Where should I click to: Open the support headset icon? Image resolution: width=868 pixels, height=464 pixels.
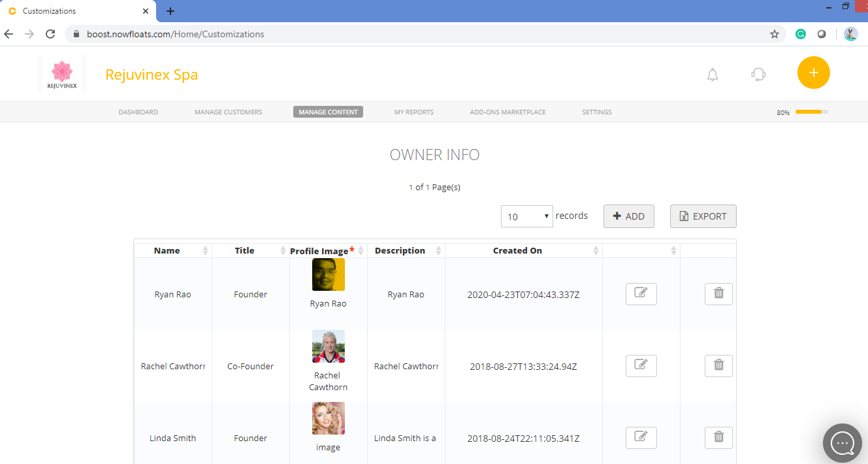[758, 75]
